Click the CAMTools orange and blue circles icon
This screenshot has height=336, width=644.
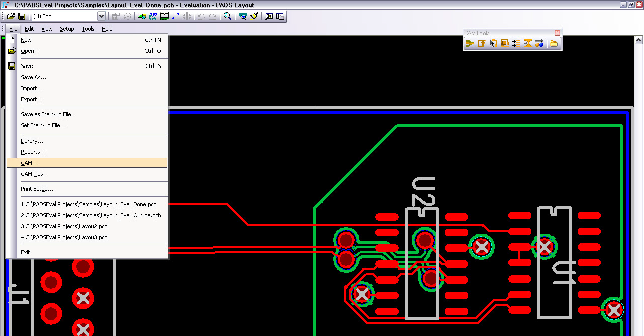click(539, 44)
